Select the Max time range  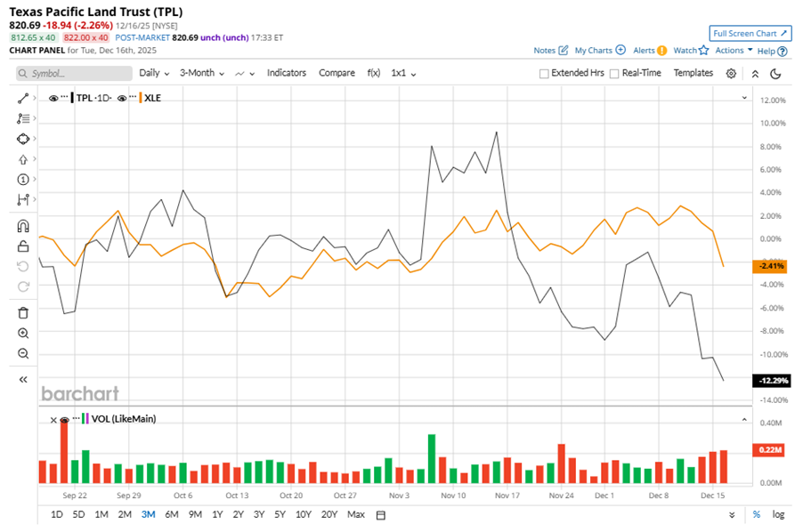point(356,514)
